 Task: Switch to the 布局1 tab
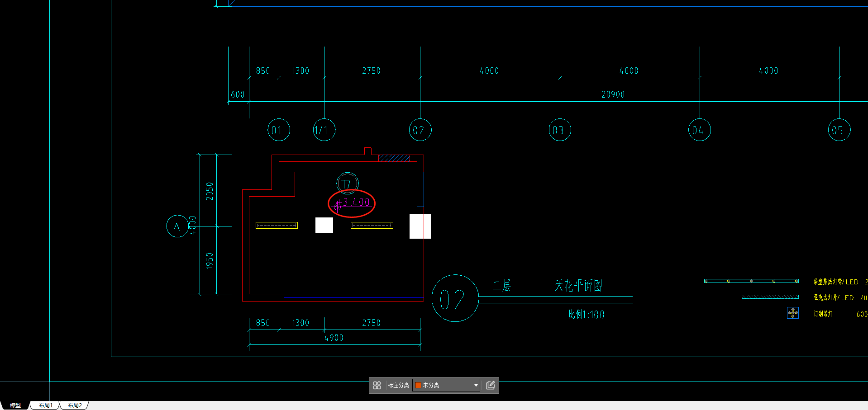[46, 405]
